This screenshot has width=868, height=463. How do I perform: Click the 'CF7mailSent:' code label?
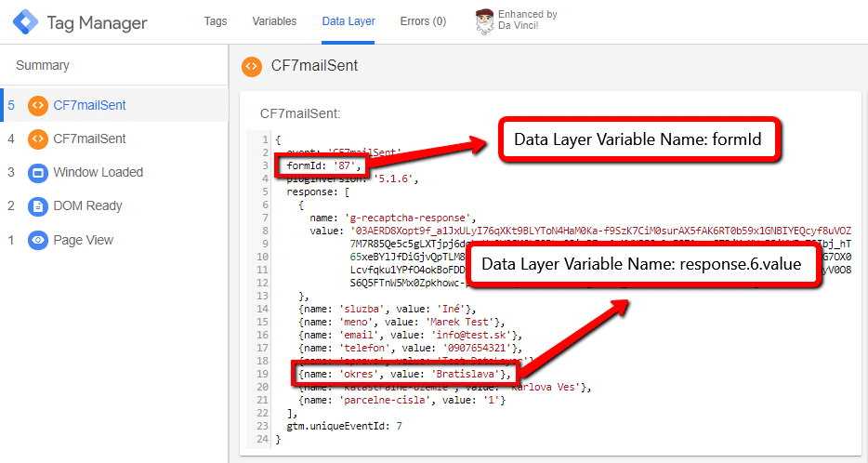point(300,113)
